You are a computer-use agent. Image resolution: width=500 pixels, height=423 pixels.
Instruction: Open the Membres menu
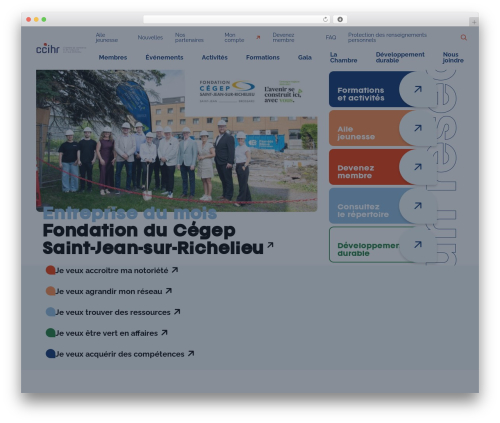click(x=113, y=57)
